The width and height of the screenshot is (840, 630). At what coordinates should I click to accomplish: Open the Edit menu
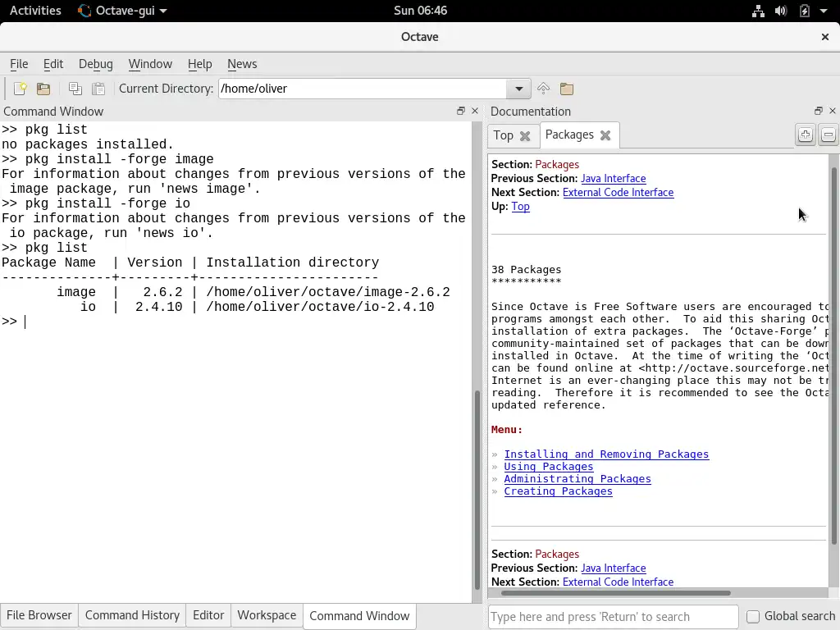[53, 64]
